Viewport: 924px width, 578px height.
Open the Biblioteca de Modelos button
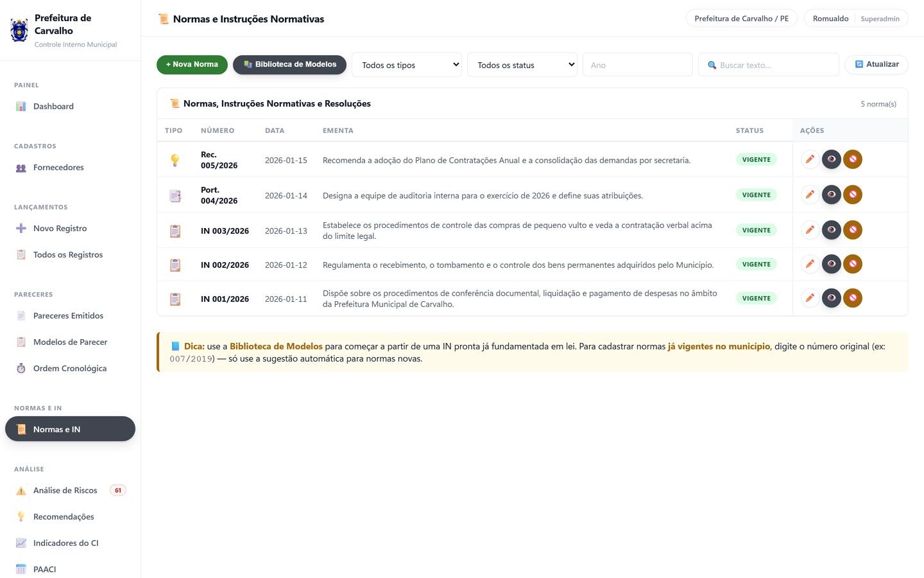point(289,64)
